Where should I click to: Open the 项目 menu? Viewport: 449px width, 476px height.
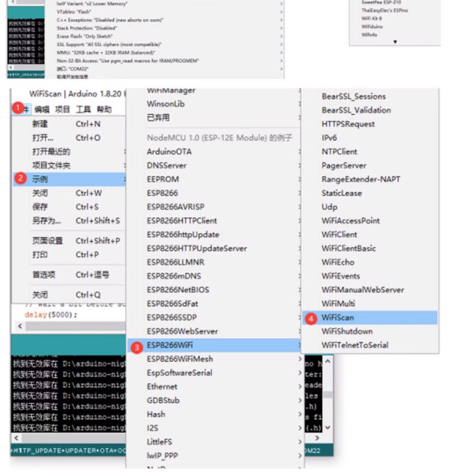63,109
